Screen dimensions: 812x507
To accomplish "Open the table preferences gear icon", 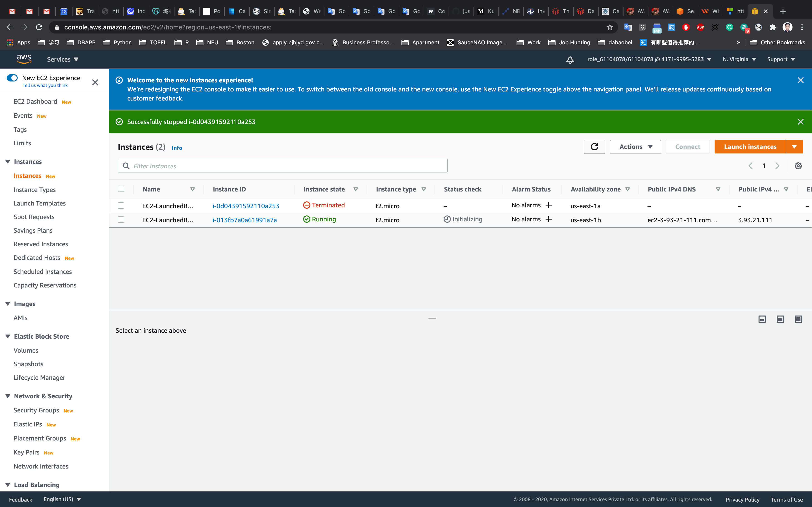I will coord(798,166).
